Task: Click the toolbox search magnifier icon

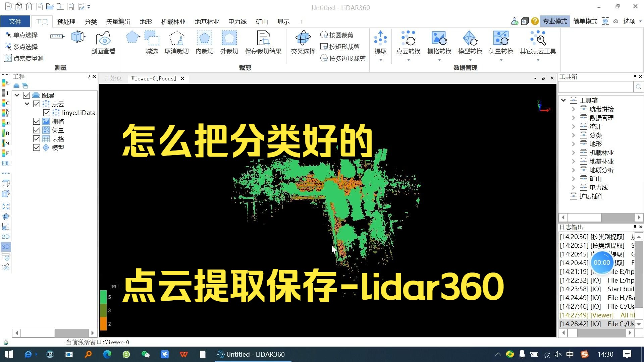Action: click(x=638, y=87)
